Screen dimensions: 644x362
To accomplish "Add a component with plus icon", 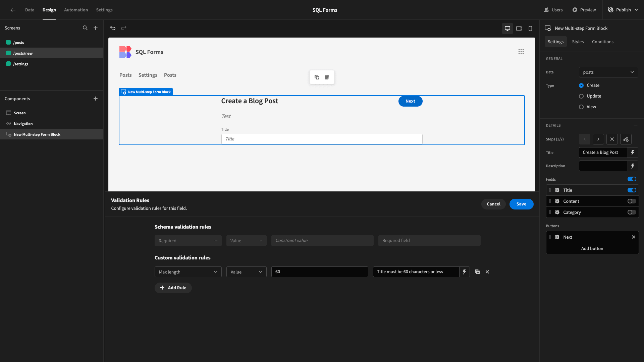I will click(96, 99).
